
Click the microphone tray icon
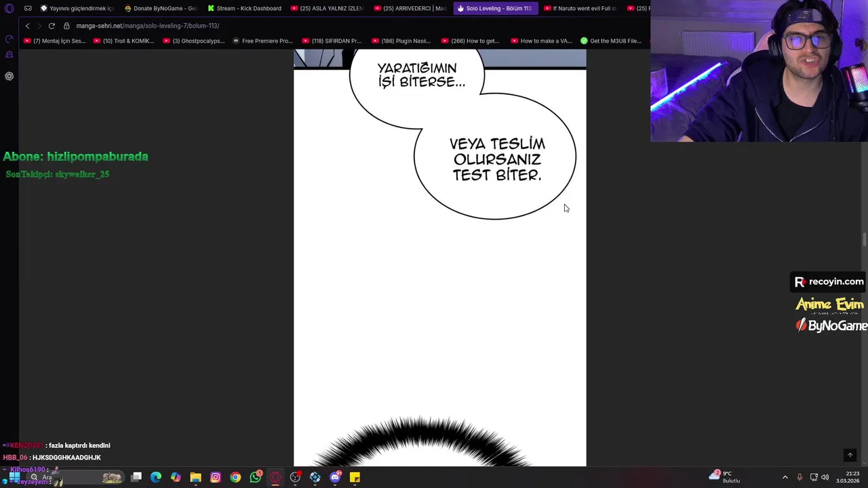tap(800, 477)
